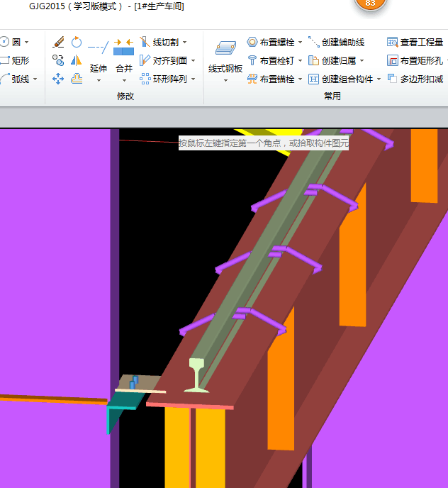Click the 环形阵列 text label

pyautogui.click(x=170, y=79)
